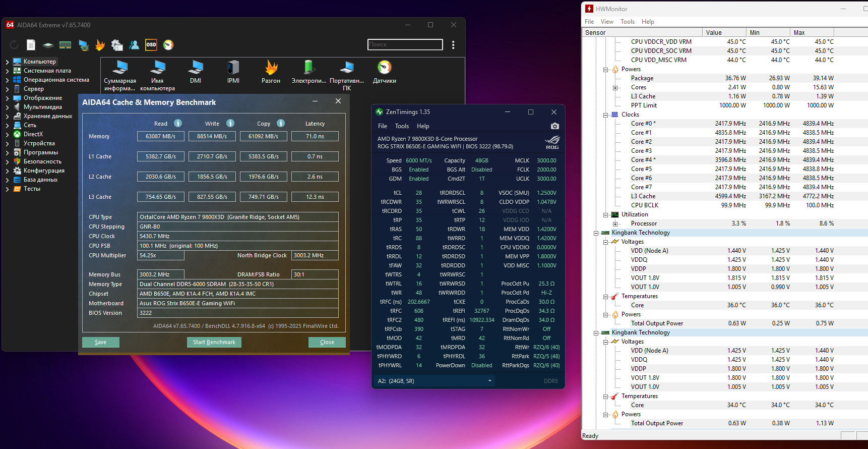
Task: Open the Разгон flame icon
Action: [x=271, y=72]
